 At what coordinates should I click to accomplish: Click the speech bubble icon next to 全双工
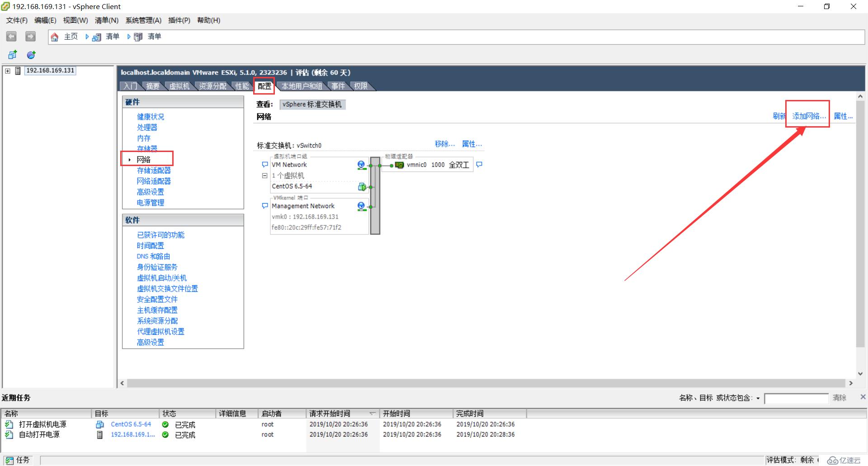pos(479,165)
